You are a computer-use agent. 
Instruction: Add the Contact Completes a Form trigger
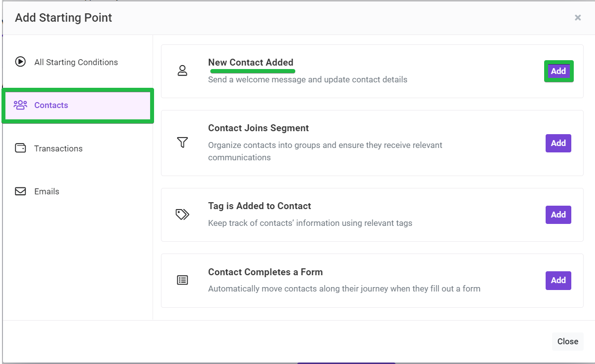pyautogui.click(x=558, y=280)
